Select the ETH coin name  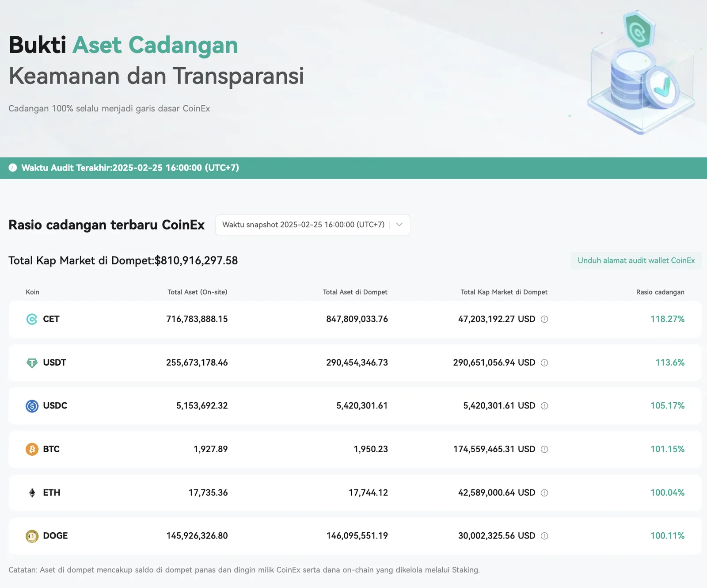click(x=52, y=493)
